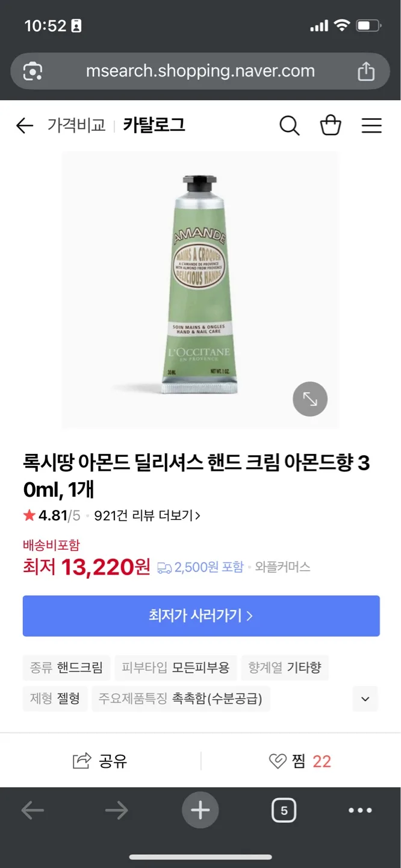Tap the 와플커머스 seller name
Screen dimensions: 401x868
(282, 567)
